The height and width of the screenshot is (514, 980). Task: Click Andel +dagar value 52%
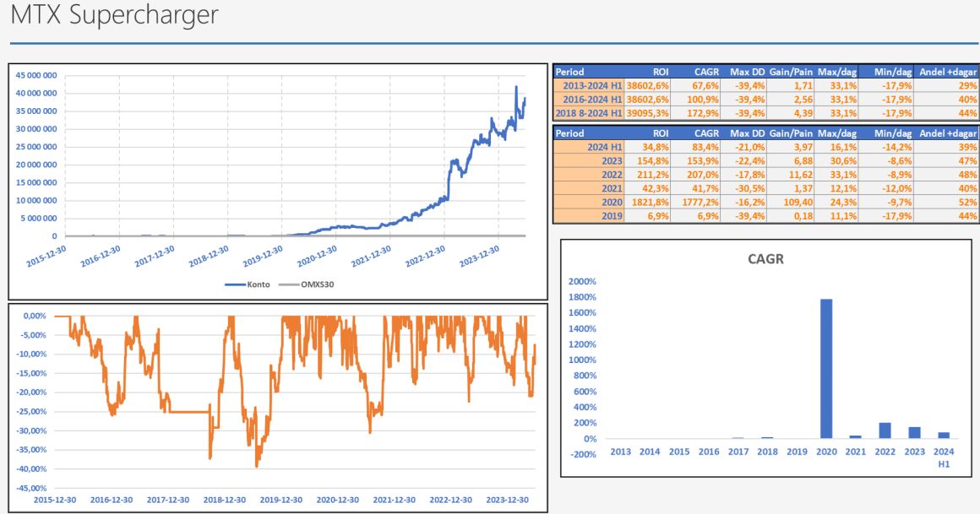pyautogui.click(x=967, y=202)
